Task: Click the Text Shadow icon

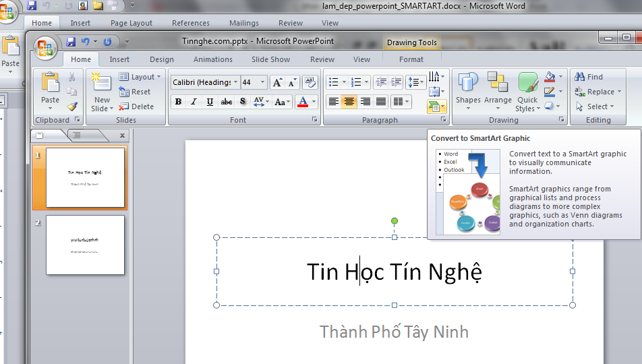Action: (243, 102)
